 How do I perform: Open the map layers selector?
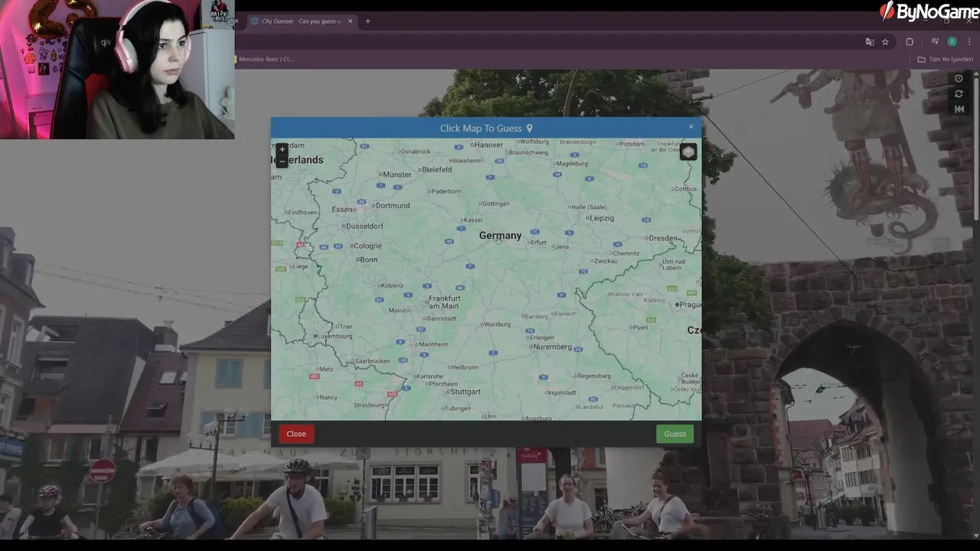pos(688,152)
